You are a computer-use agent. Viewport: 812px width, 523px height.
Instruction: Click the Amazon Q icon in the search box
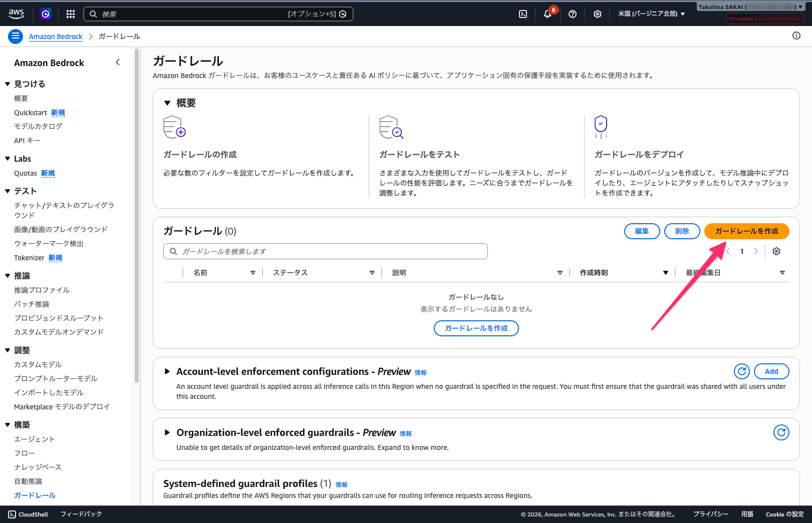coord(343,14)
